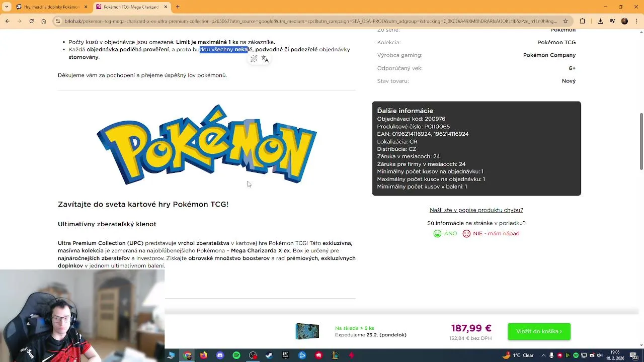Click the microphone icon in system tray
The height and width of the screenshot is (362, 644).
pyautogui.click(x=552, y=355)
